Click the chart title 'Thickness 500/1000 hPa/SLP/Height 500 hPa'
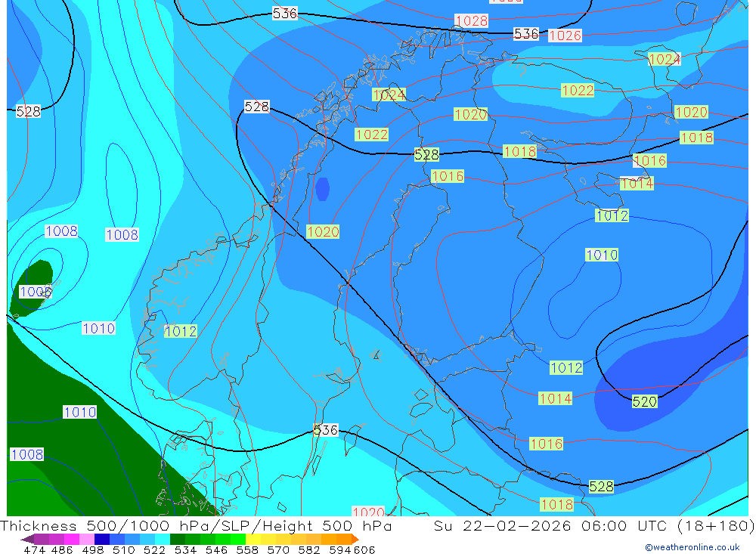This screenshot has width=756, height=554. point(196,526)
